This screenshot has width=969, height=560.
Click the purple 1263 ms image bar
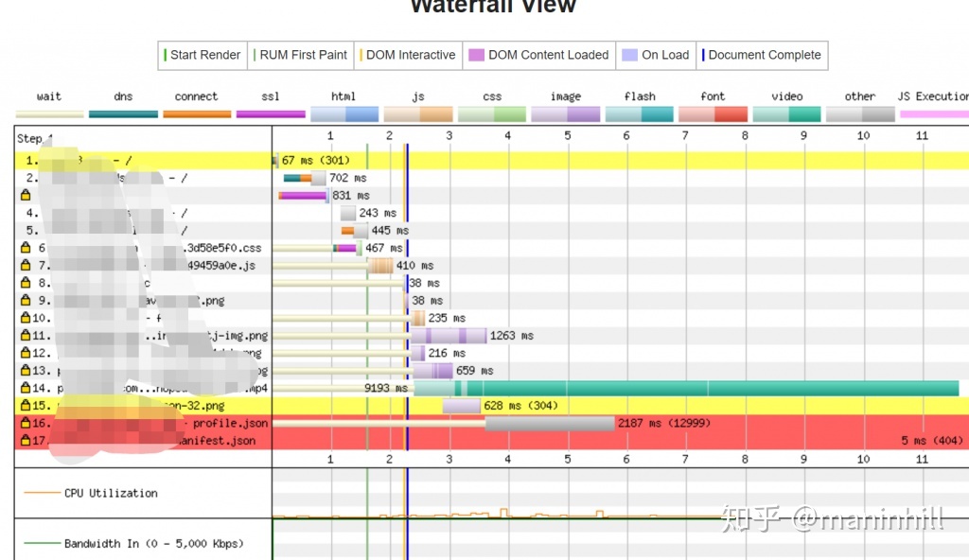pyautogui.click(x=449, y=336)
